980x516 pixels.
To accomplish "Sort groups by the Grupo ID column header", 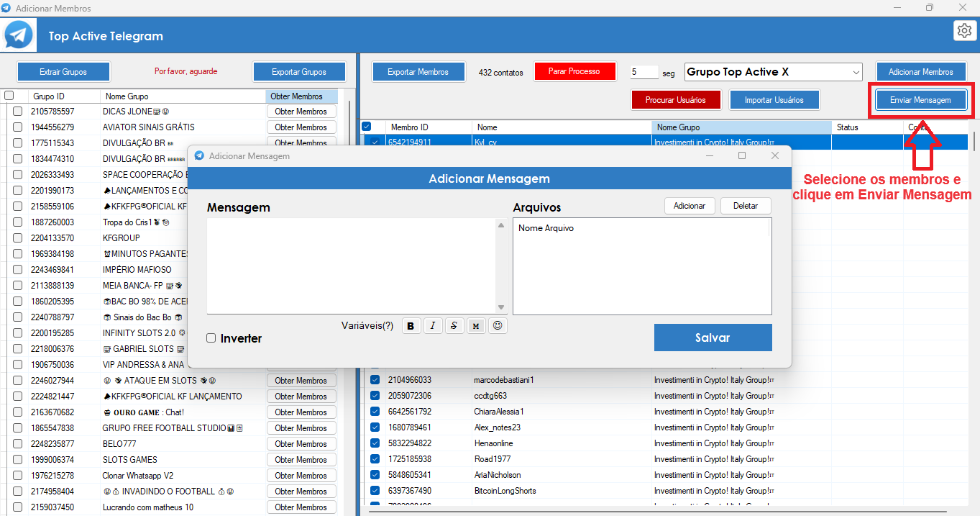I will (x=65, y=96).
